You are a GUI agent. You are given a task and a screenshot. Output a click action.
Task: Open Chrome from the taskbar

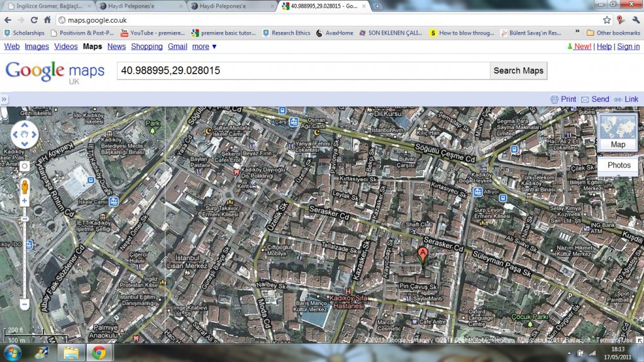tap(99, 353)
